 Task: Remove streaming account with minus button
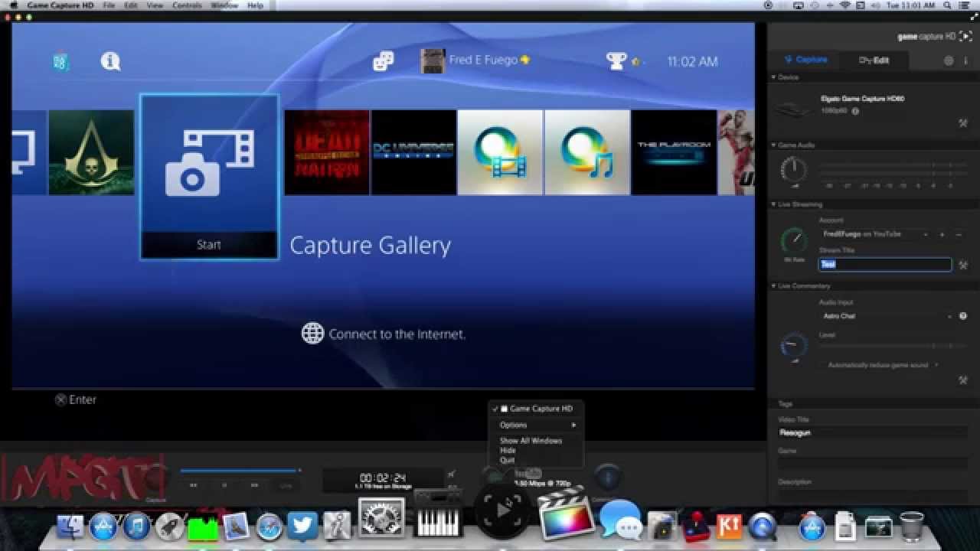point(958,234)
